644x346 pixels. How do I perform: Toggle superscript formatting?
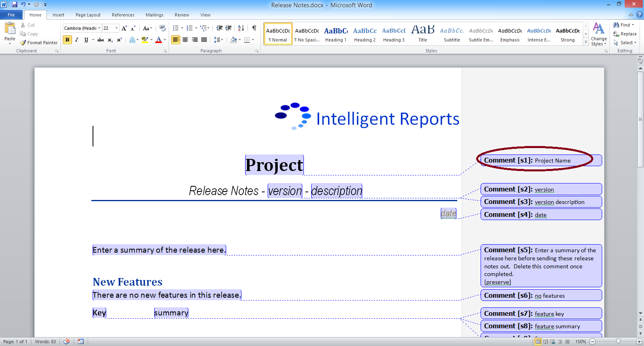tap(119, 40)
